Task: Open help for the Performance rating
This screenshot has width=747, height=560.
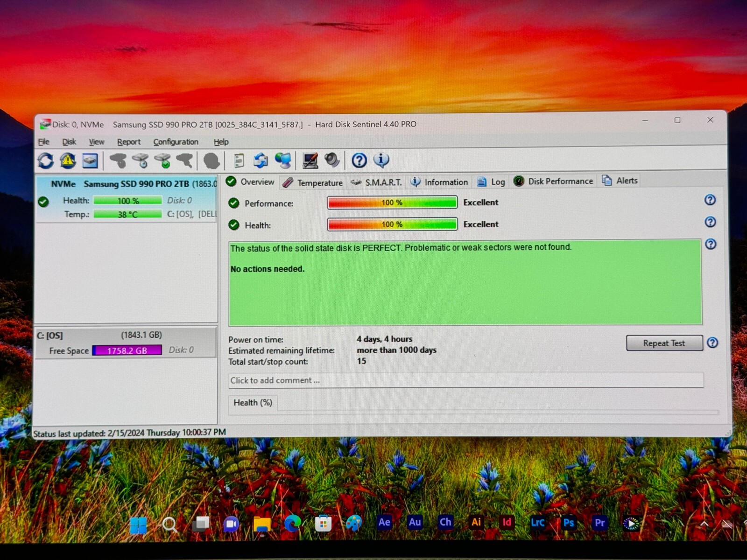Action: tap(710, 200)
